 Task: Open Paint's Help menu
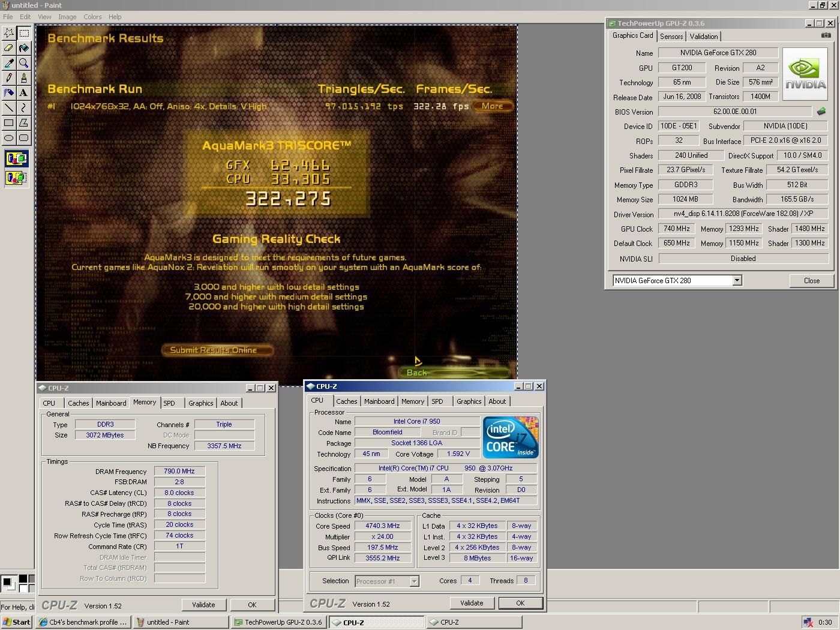click(x=115, y=17)
